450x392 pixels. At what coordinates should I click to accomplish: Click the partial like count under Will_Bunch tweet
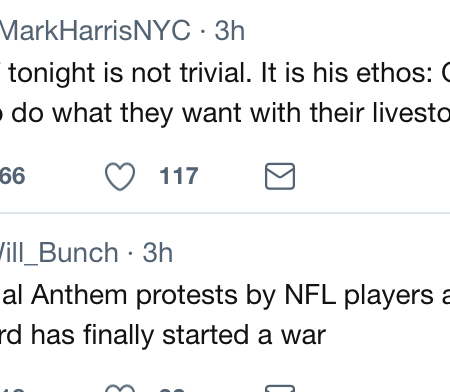pyautogui.click(x=172, y=390)
